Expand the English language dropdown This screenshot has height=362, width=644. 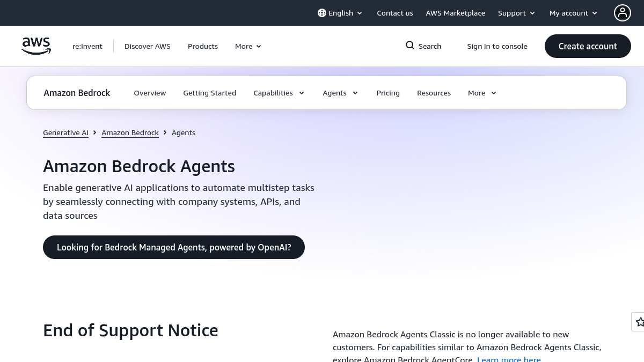tap(340, 13)
